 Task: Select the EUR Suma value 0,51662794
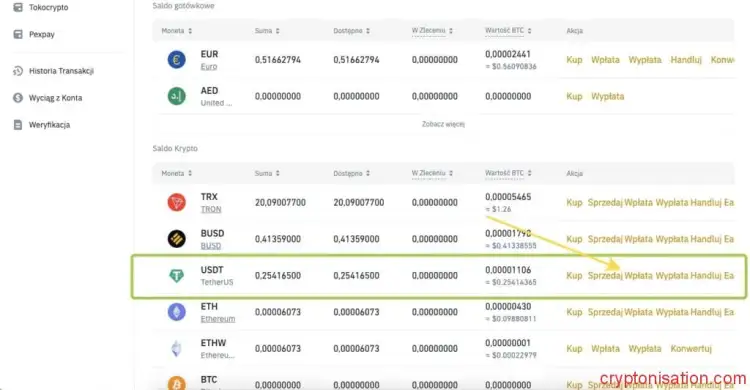click(278, 60)
